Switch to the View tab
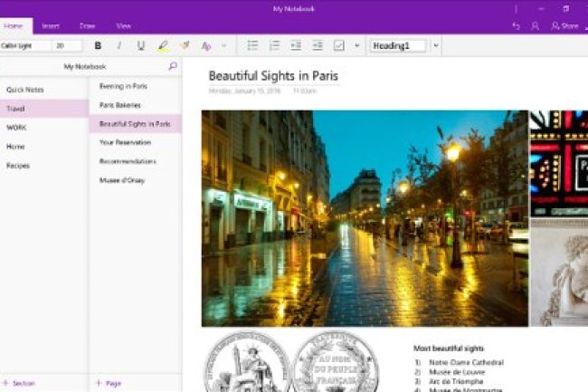The height and width of the screenshot is (392, 588). coord(123,26)
